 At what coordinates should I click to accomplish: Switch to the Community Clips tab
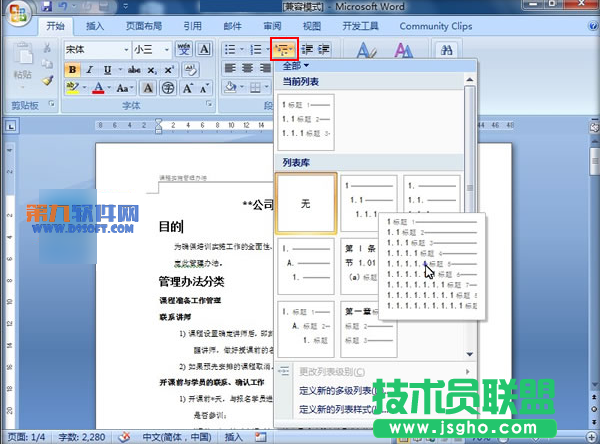436,26
